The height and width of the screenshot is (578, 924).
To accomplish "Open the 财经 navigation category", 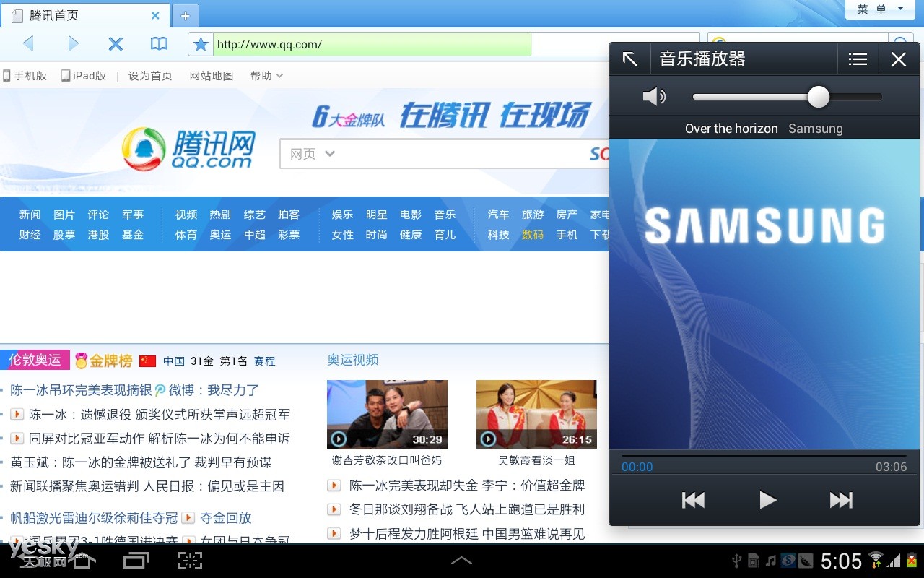I will point(30,235).
